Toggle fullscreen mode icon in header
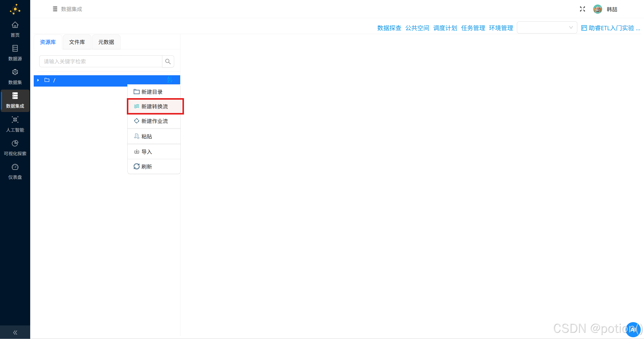The width and height of the screenshot is (644, 339). point(582,9)
